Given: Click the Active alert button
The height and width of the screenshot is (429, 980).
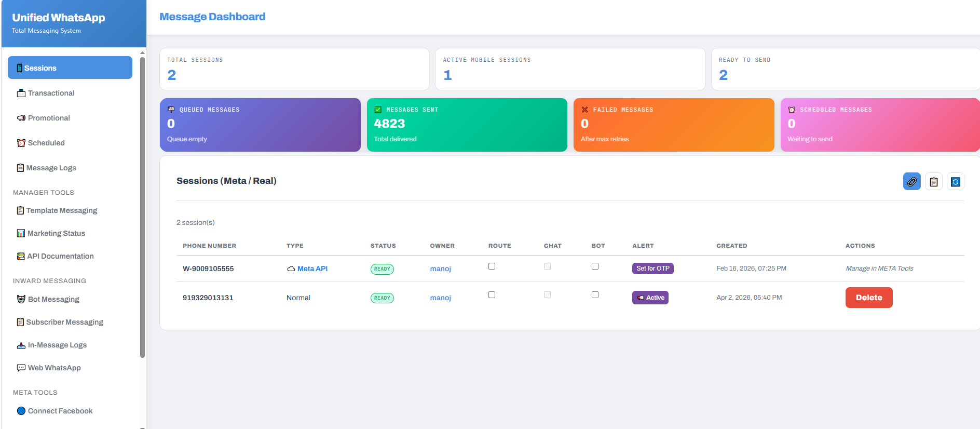Looking at the screenshot, I should point(650,298).
